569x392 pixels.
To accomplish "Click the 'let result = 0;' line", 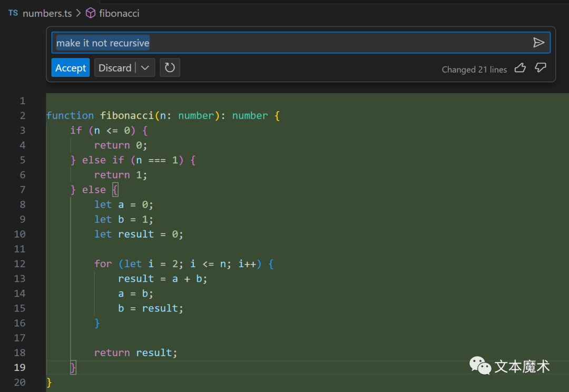I will [139, 234].
